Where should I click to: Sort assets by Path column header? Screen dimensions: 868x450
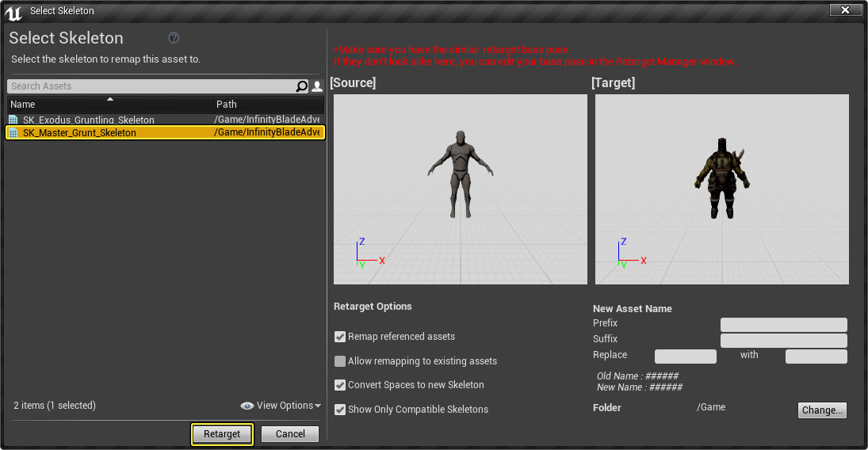point(227,105)
